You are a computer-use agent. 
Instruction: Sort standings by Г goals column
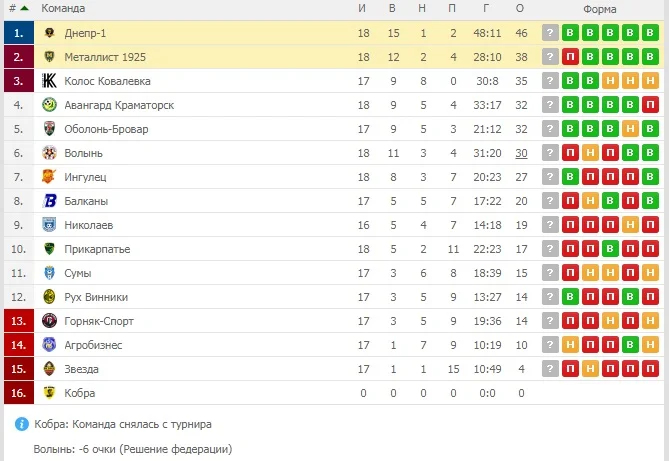pyautogui.click(x=487, y=8)
